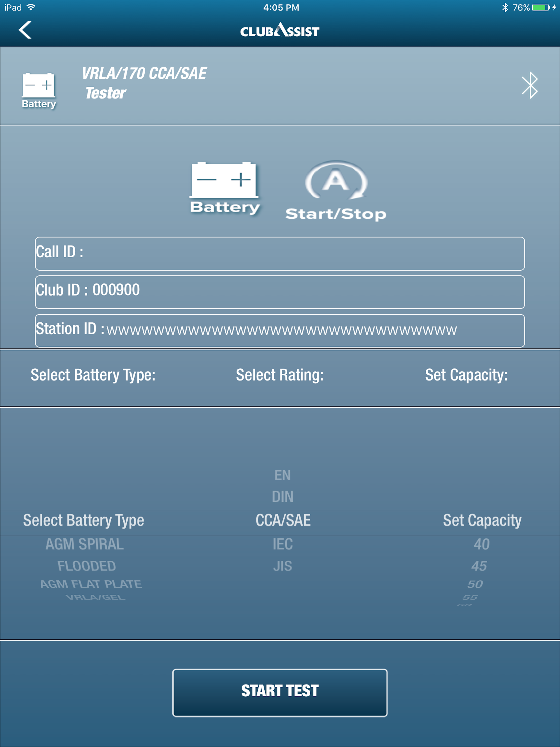Tap the status bar Bluetooth icon
Viewport: 560px width, 747px height.
click(505, 7)
